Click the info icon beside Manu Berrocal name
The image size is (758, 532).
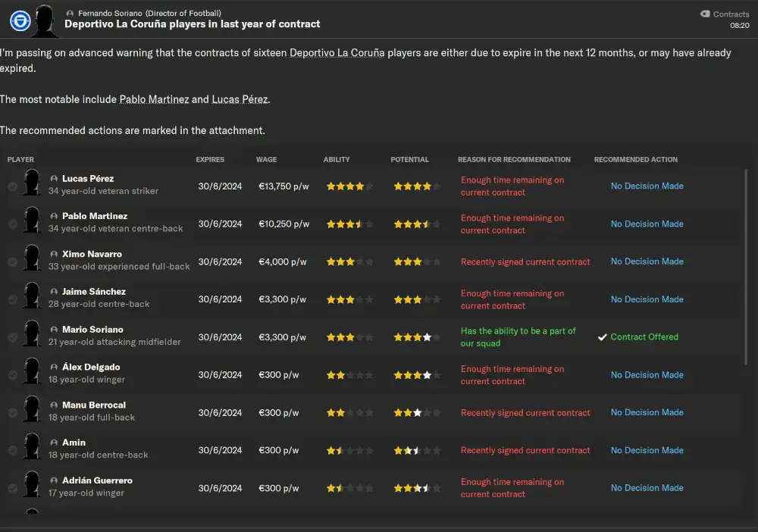(54, 405)
